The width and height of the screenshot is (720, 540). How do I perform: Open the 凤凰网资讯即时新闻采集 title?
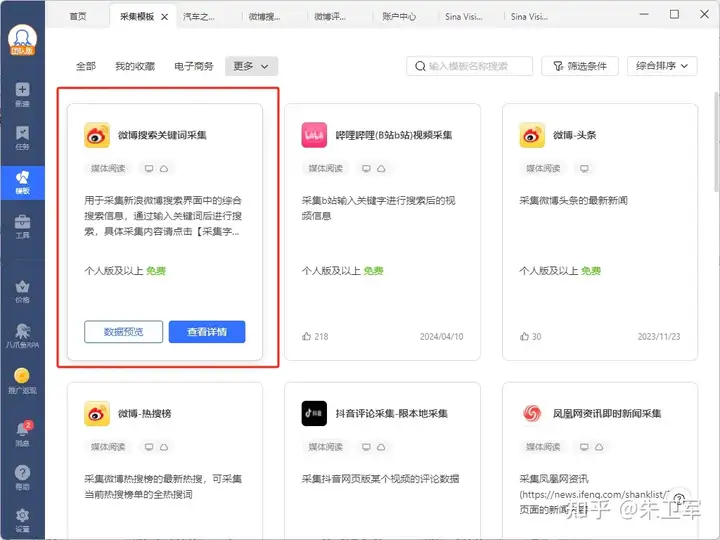[x=607, y=413]
